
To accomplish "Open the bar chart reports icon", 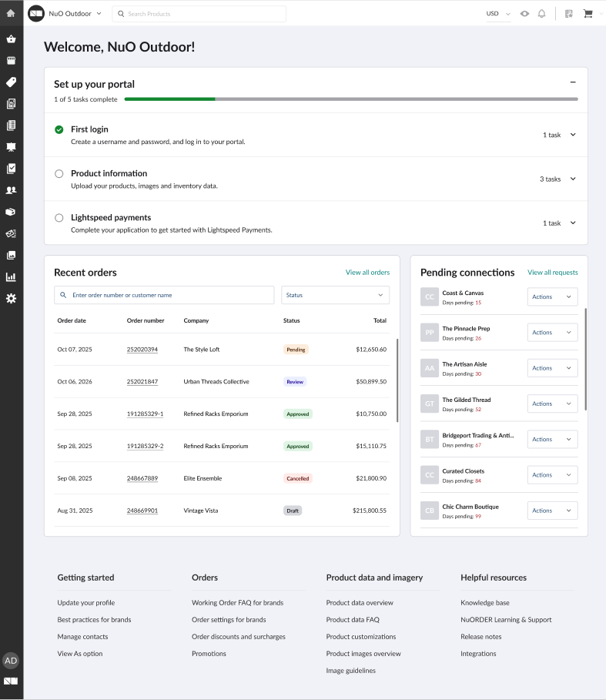I will point(11,276).
